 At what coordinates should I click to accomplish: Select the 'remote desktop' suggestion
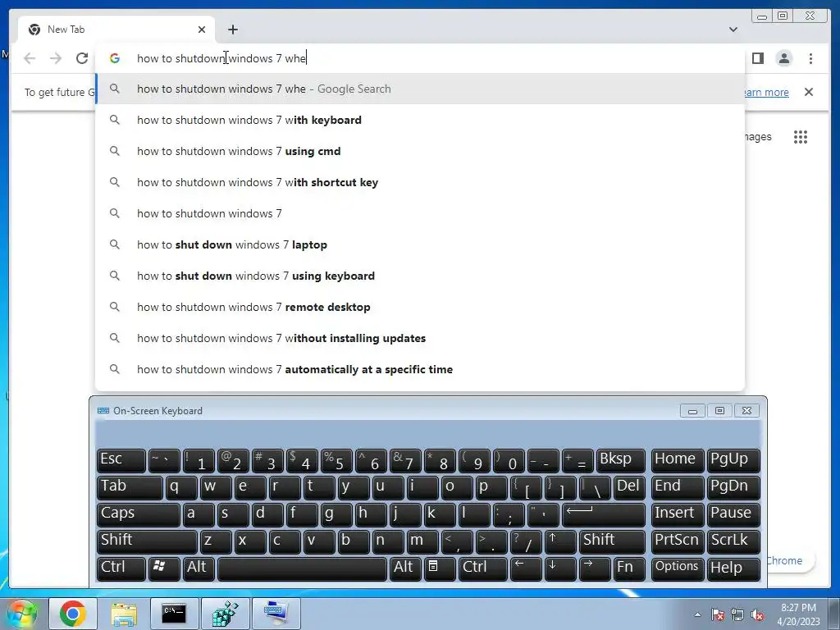[420, 307]
